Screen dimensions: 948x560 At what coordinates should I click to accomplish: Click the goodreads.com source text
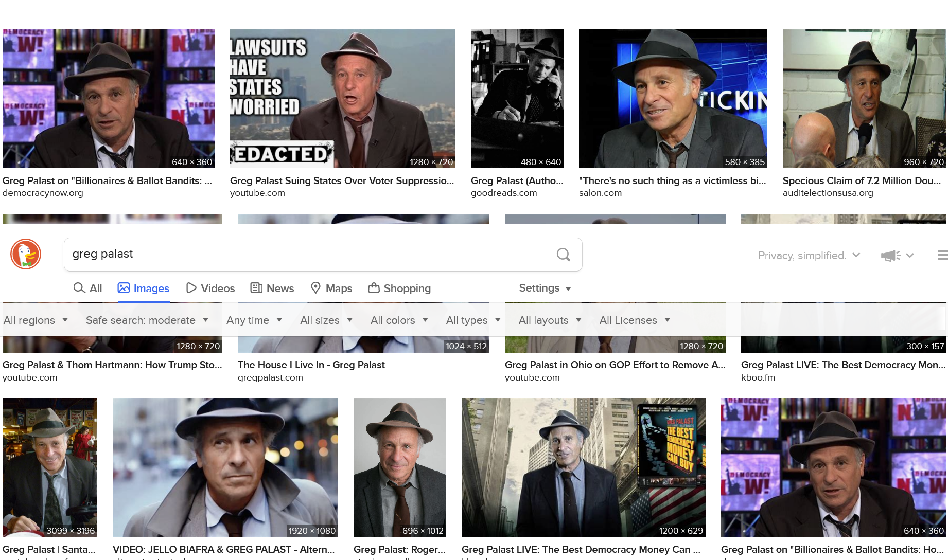(x=504, y=193)
